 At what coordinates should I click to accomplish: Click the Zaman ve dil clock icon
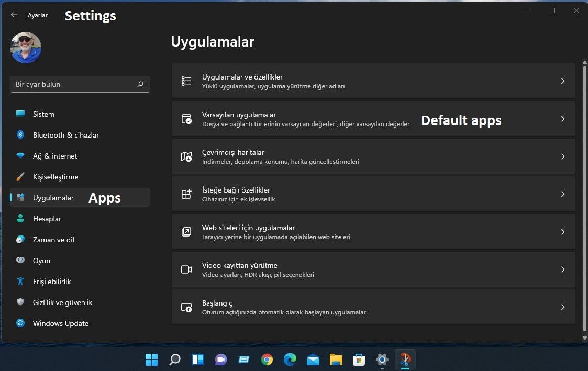click(x=20, y=239)
